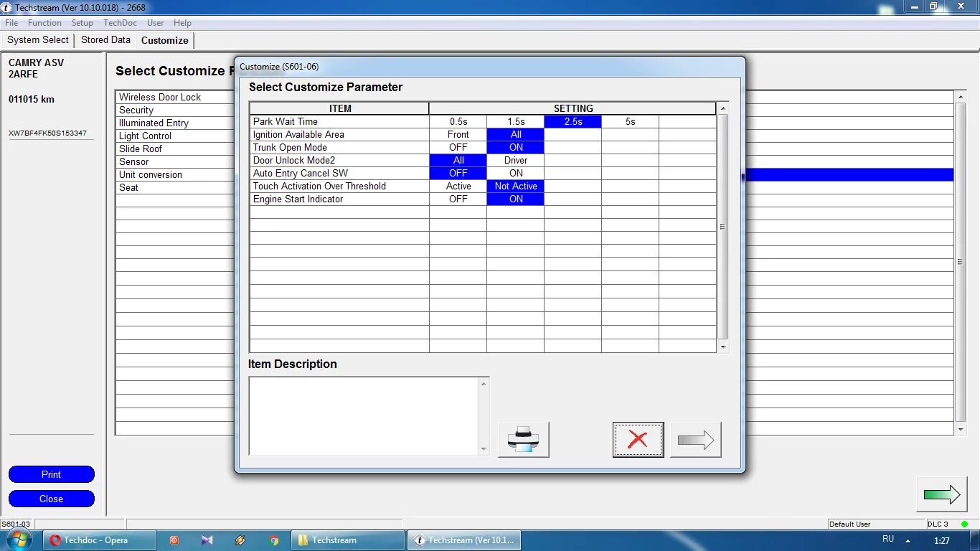Click the parameter table scrollbar up arrow
The width and height of the screenshot is (980, 551).
point(723,108)
